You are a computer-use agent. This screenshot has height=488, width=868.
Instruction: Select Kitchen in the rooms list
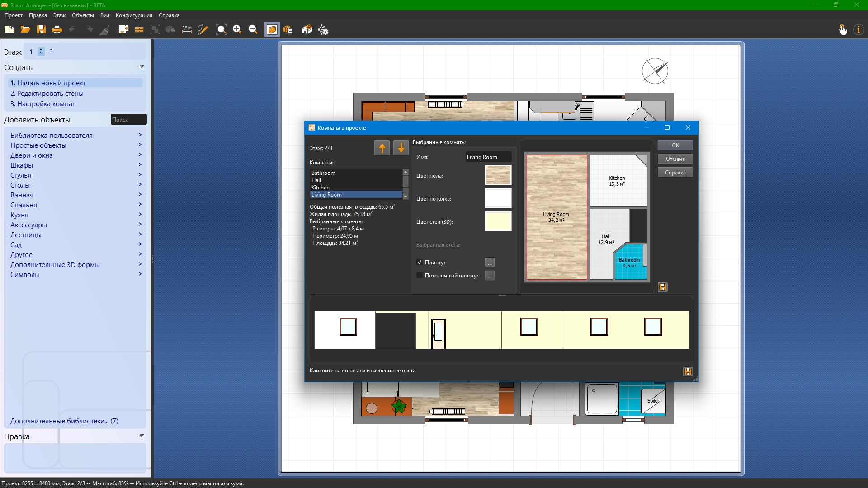[321, 188]
